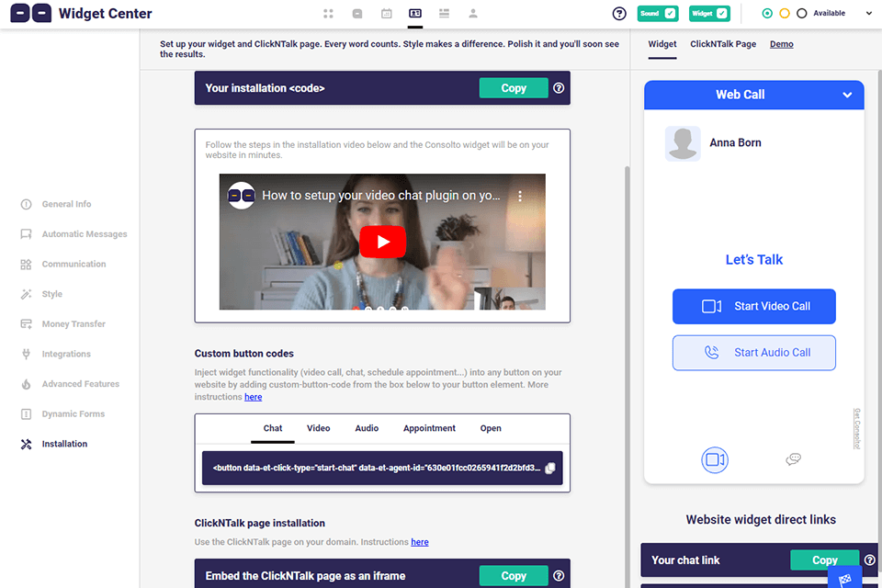The width and height of the screenshot is (882, 588).
Task: Click the center panel vertical scrollbar
Action: (628, 377)
